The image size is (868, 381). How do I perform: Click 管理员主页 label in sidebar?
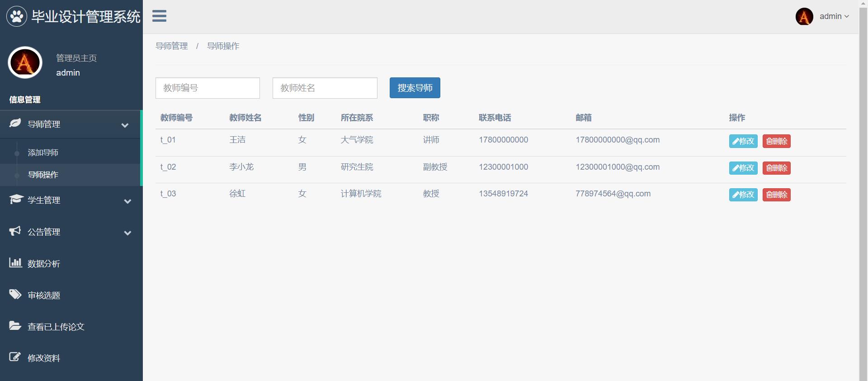pos(76,58)
